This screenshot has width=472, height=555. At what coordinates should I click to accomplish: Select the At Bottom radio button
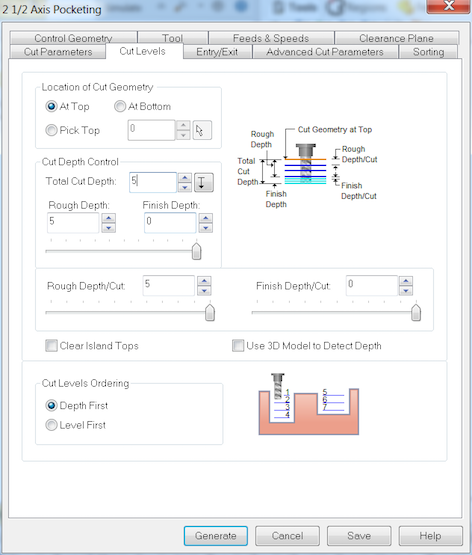[x=120, y=106]
